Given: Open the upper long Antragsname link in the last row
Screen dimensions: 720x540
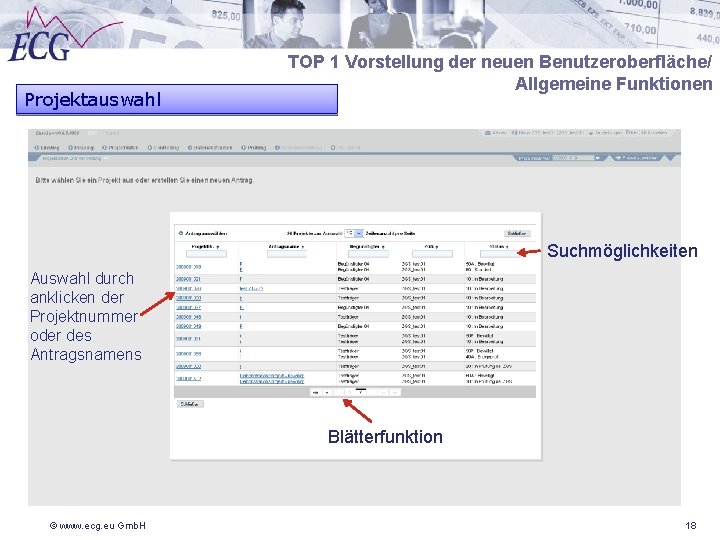Looking at the screenshot, I should pyautogui.click(x=271, y=376).
